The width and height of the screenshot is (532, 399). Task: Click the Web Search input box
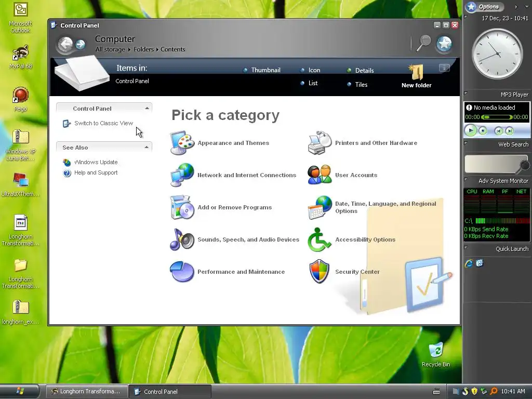(x=492, y=164)
